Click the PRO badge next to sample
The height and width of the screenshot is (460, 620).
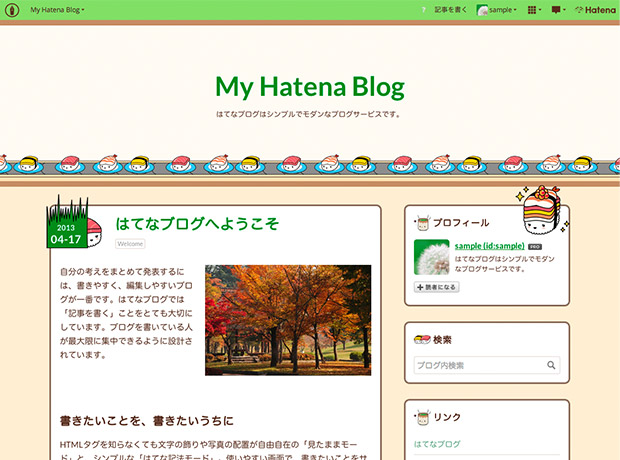coord(535,246)
